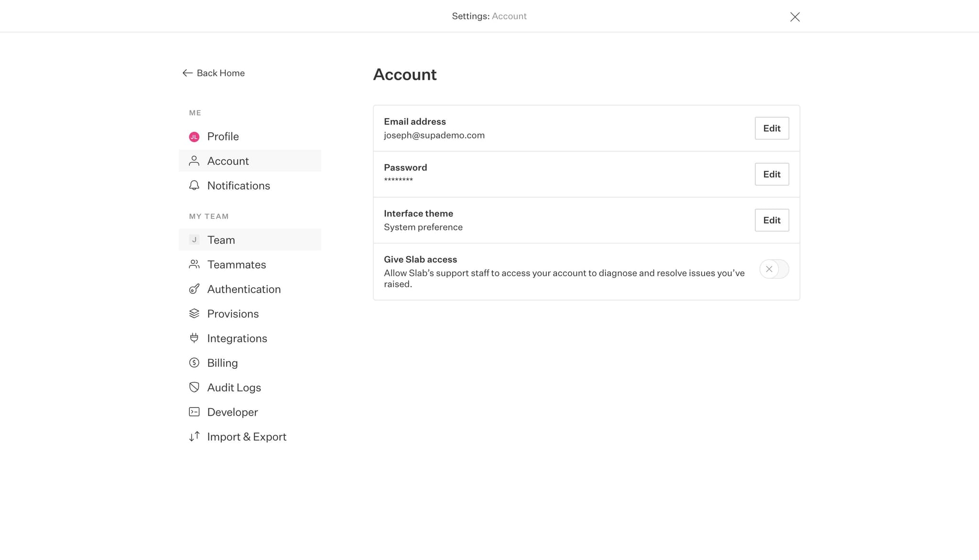Click the Notifications bell icon

coord(194,185)
